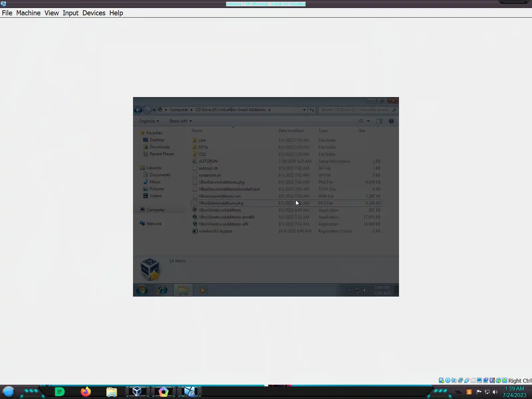532x399 pixels.
Task: Click Computer in the address bar breadcrumb
Action: (179, 110)
